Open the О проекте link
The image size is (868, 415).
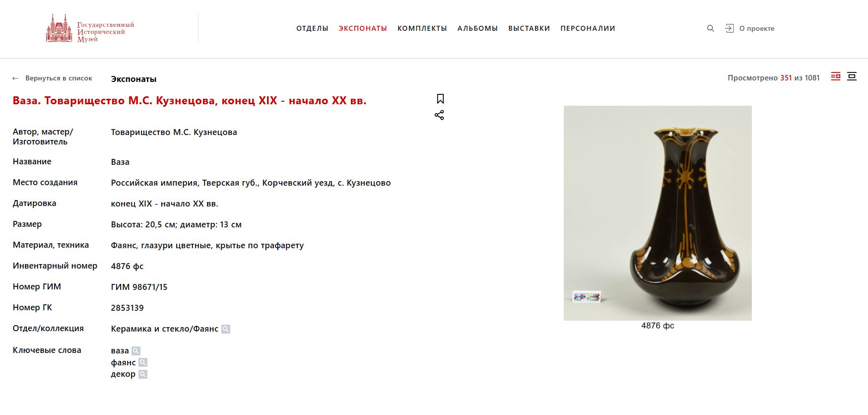tap(757, 28)
